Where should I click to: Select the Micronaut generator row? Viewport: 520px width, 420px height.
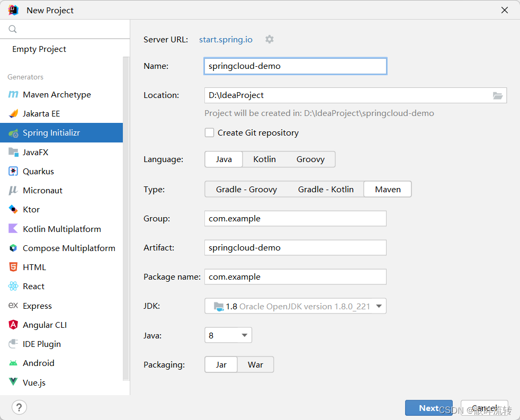(61, 191)
